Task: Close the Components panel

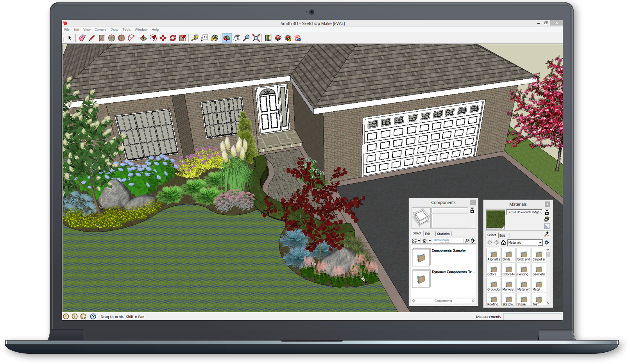Action: click(473, 202)
